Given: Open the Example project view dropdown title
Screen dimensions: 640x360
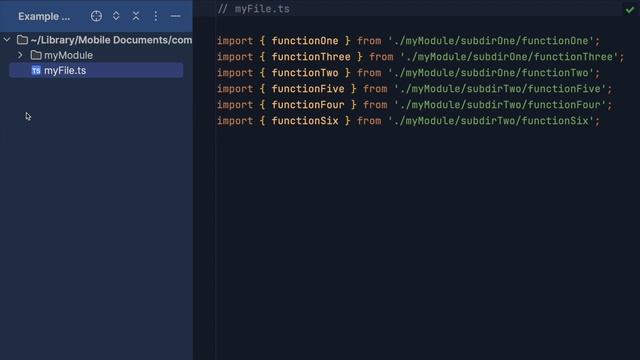Looking at the screenshot, I should [x=44, y=16].
